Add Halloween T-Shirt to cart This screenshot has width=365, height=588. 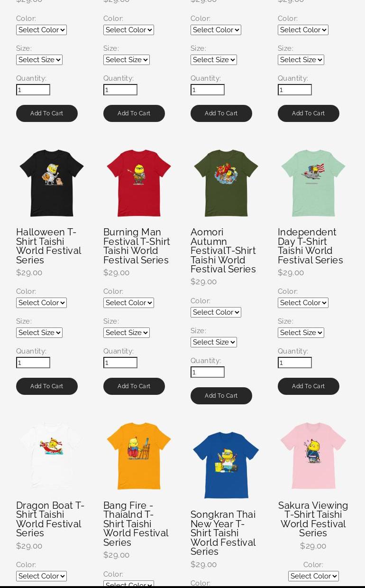pyautogui.click(x=47, y=386)
